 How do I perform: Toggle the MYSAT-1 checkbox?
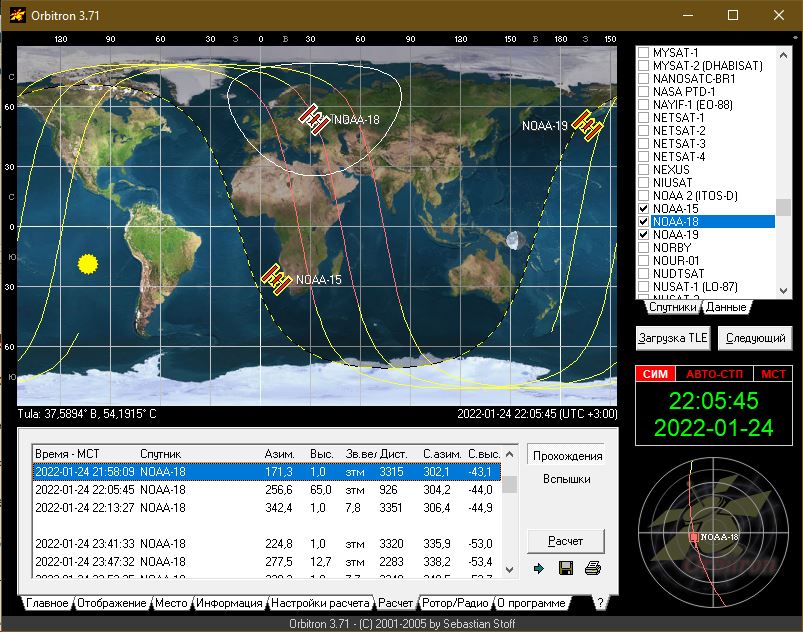coord(644,53)
